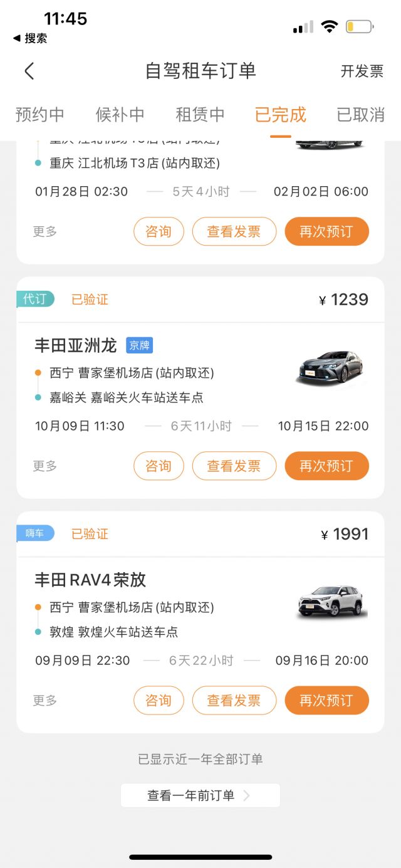Open the 已取消 tab
The height and width of the screenshot is (868, 401).
[x=360, y=115]
